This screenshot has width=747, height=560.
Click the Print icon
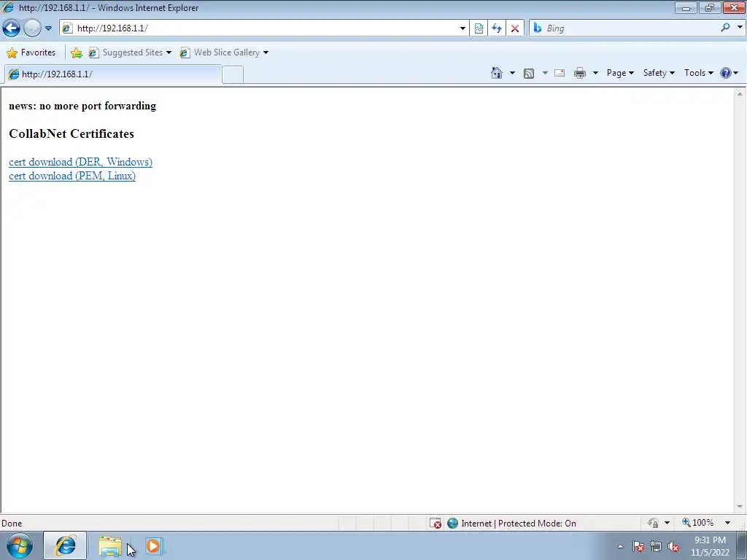click(x=580, y=73)
